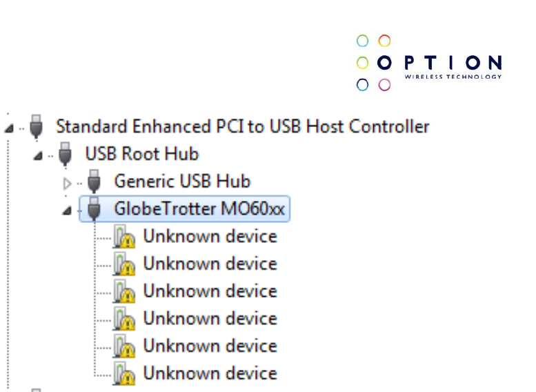Click the Generic USB Hub plug icon

[x=94, y=182]
